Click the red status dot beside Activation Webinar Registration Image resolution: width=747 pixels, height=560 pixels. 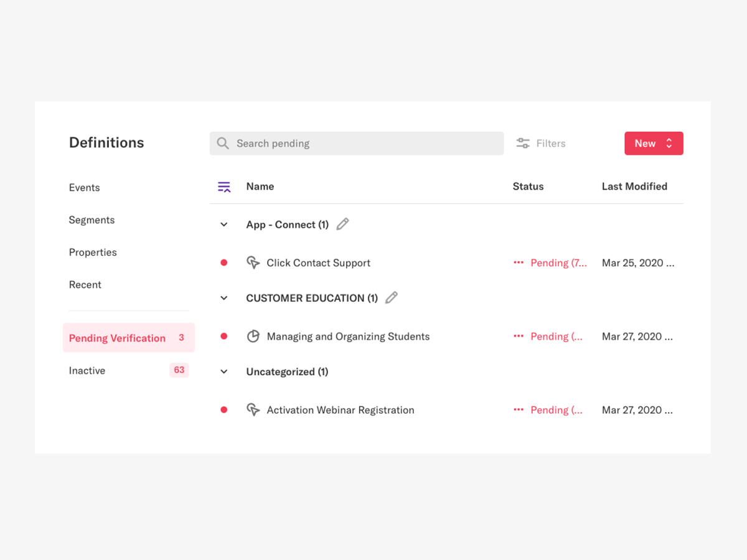coord(223,409)
